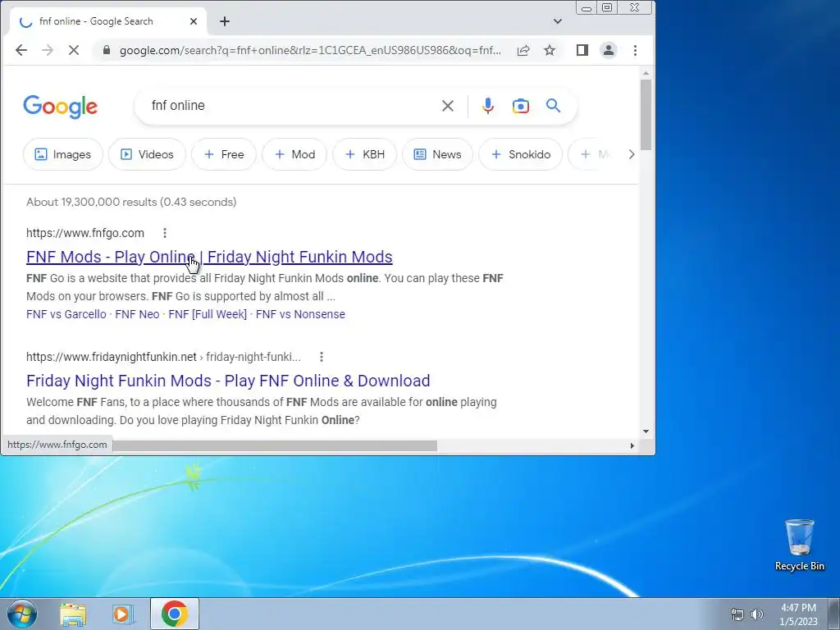
Task: Show more filter chips with right chevron
Action: (631, 154)
